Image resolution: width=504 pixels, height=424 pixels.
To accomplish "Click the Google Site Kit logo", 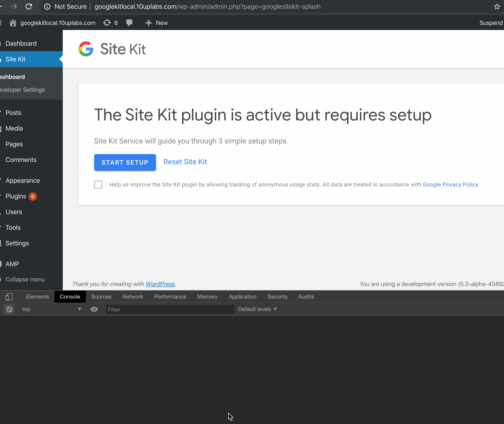I will tap(86, 49).
